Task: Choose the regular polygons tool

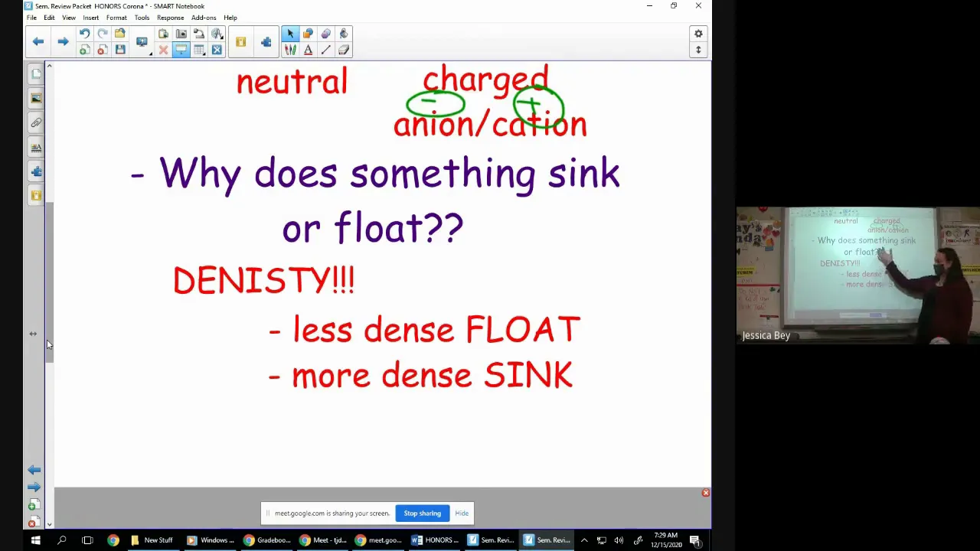Action: click(x=325, y=34)
